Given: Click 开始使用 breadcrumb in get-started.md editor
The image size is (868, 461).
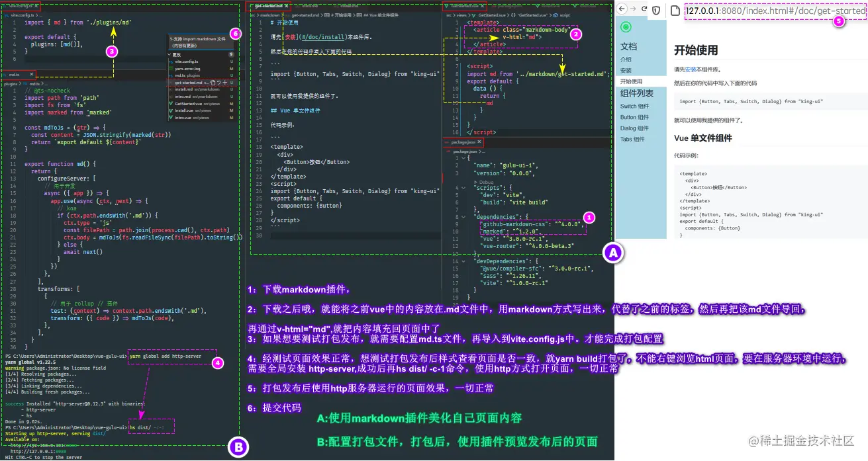Looking at the screenshot, I should coord(341,15).
